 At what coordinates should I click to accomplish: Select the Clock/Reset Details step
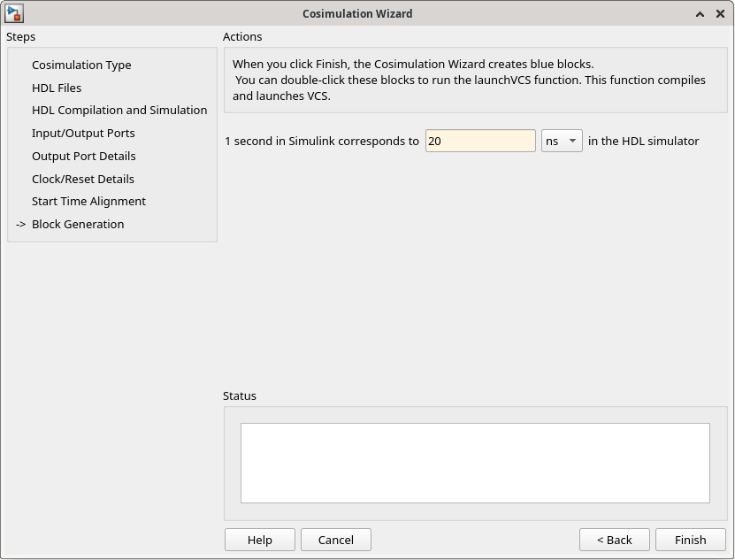(83, 179)
